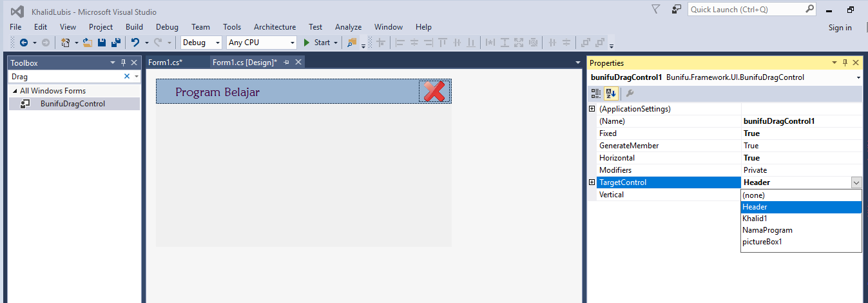868x303 pixels.
Task: Collapse the All Windows Forms group
Action: tap(15, 91)
